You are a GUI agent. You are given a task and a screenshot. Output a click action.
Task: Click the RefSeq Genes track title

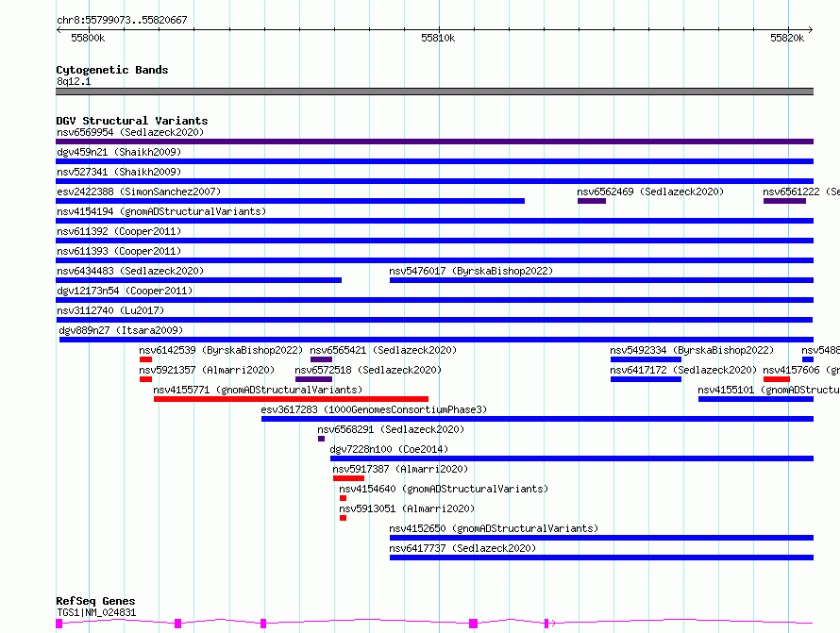tap(95, 602)
